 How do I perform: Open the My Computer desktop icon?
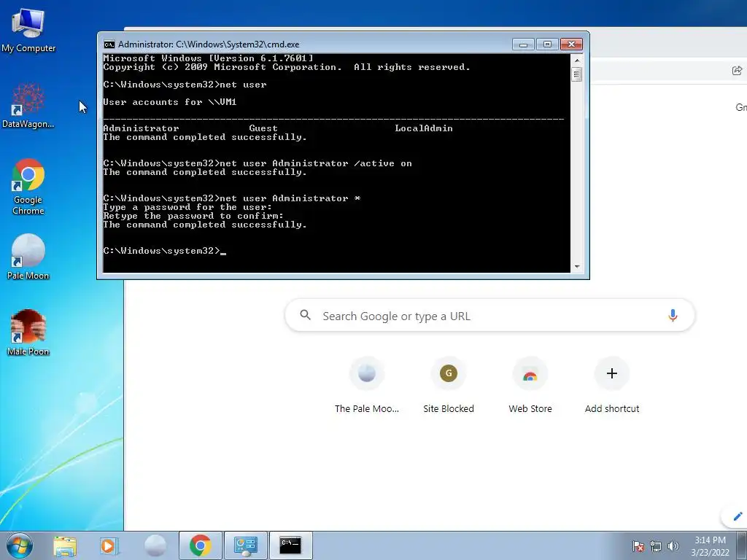(x=28, y=30)
